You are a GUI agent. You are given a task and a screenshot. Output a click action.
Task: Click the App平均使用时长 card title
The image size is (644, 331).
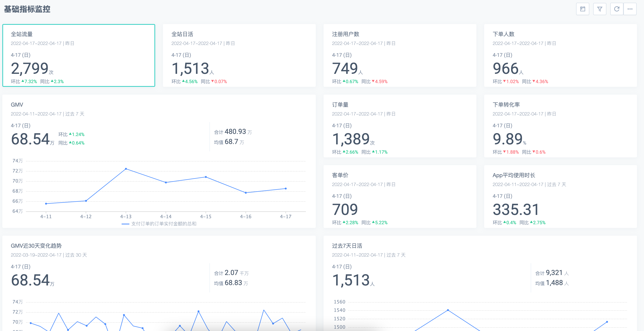tap(514, 175)
